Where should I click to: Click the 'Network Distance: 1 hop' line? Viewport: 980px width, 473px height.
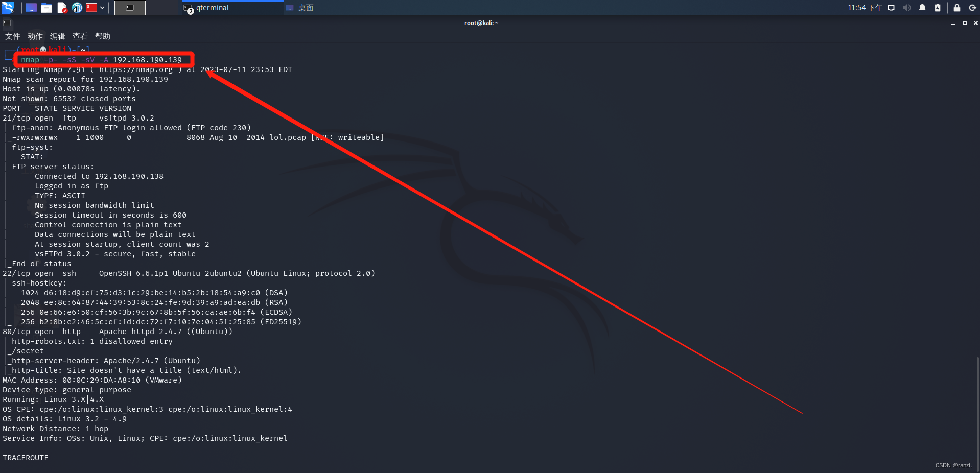(x=55, y=429)
